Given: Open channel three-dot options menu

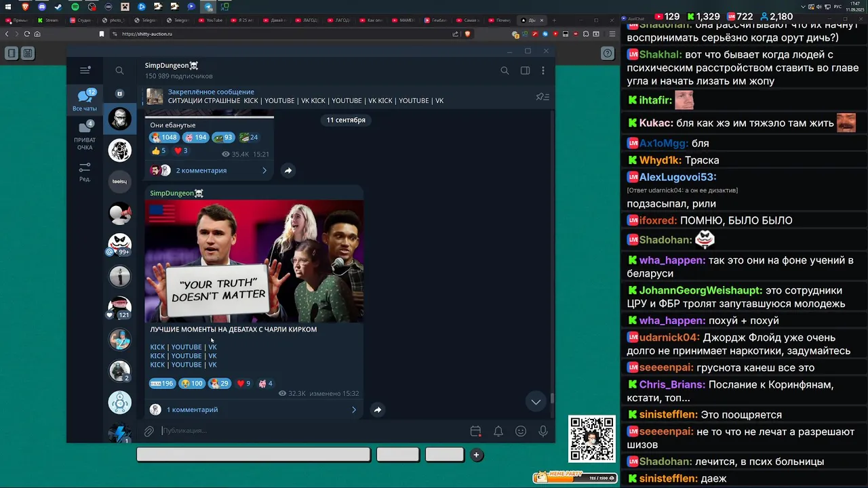Looking at the screenshot, I should (x=542, y=70).
